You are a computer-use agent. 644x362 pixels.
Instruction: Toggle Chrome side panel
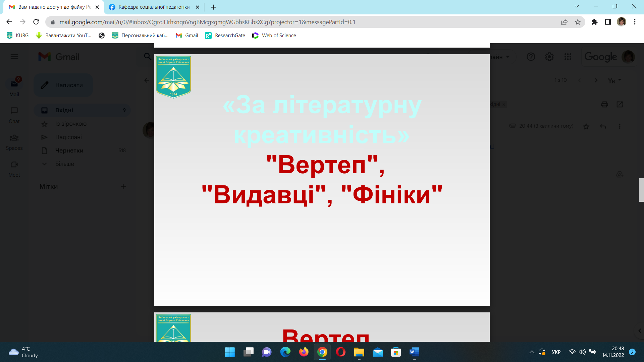(x=608, y=22)
